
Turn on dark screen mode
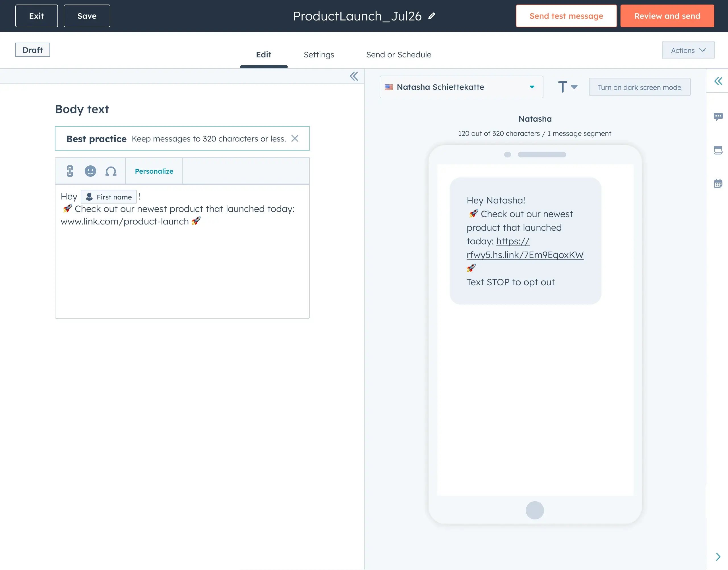(x=639, y=87)
